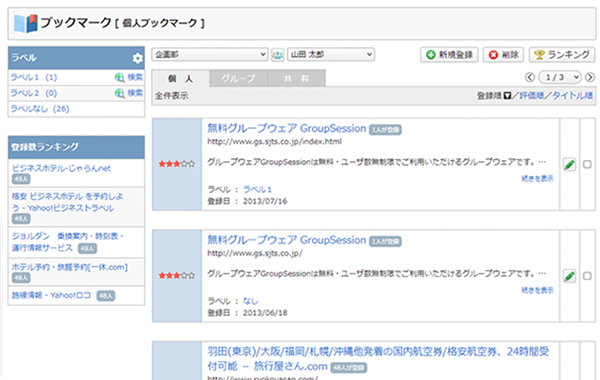Click 登録数ランキング panel header

point(77,147)
